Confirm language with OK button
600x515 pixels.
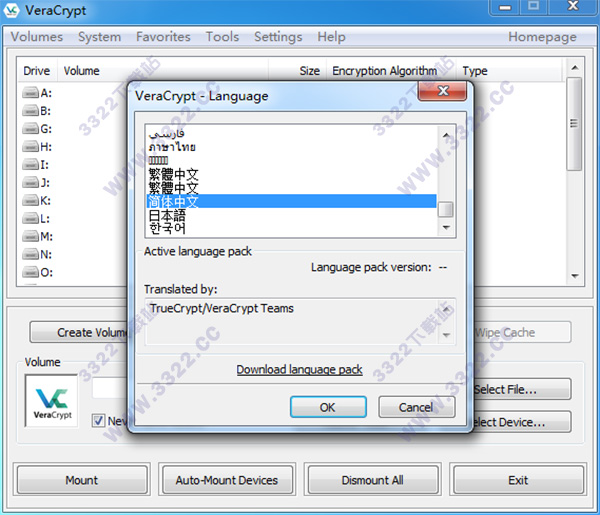(x=328, y=407)
